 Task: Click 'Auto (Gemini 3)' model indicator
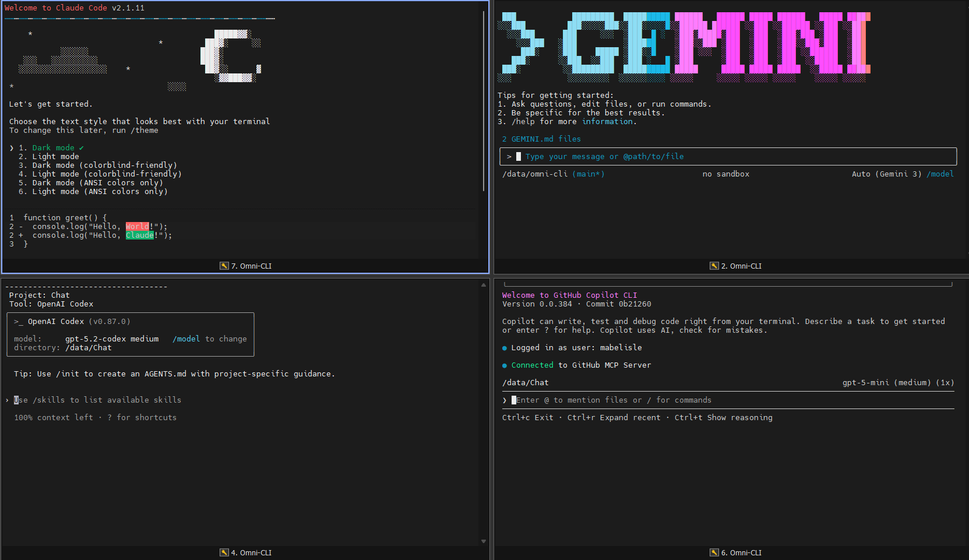pos(887,174)
